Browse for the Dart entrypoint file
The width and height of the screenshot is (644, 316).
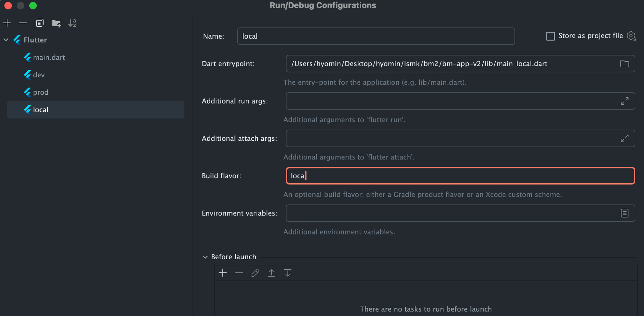(624, 63)
